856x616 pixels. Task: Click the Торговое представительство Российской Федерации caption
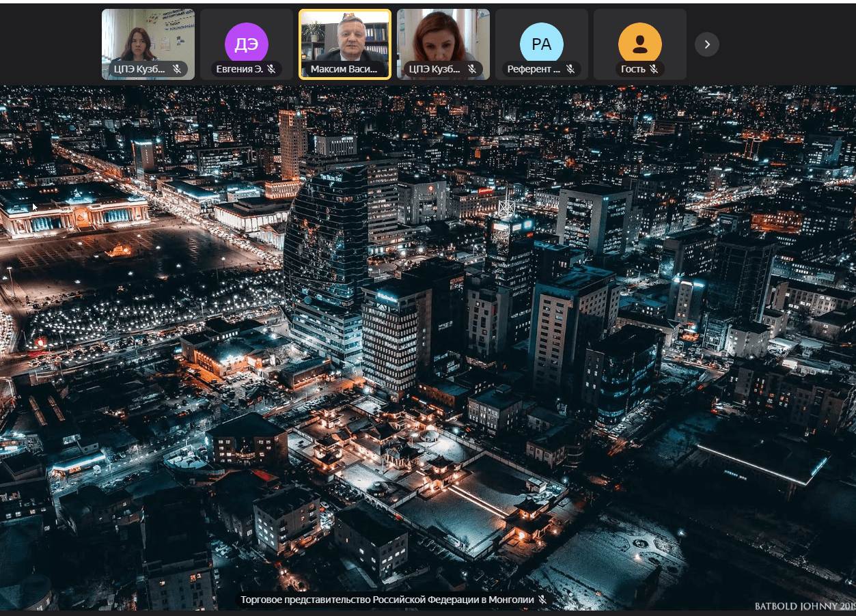coord(387,600)
